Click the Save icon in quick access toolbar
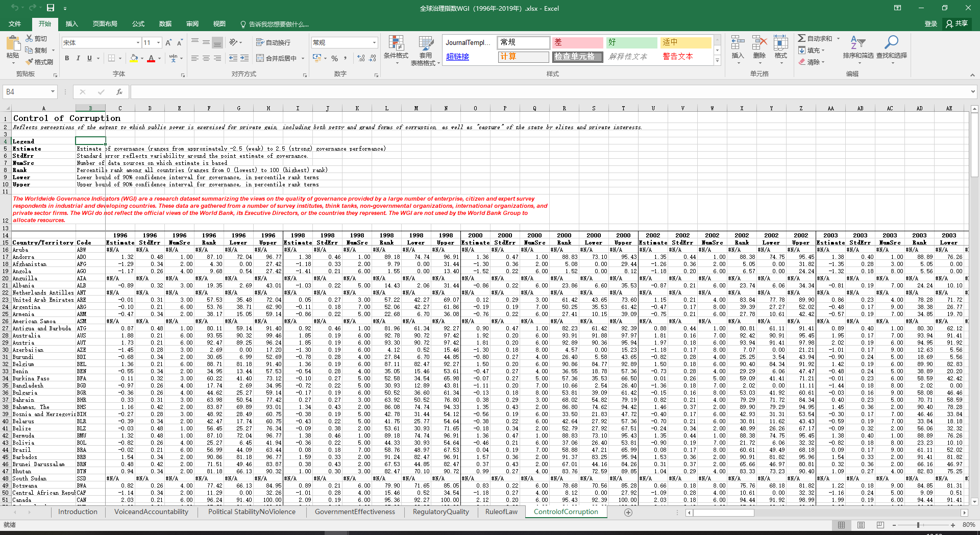980x535 pixels. pyautogui.click(x=51, y=8)
